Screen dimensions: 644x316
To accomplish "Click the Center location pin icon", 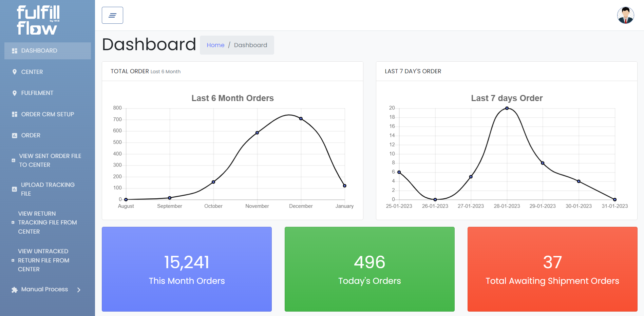I will pos(15,72).
